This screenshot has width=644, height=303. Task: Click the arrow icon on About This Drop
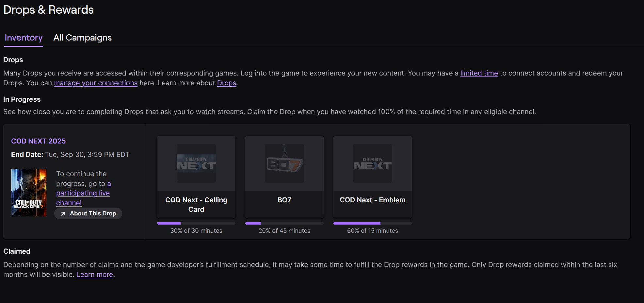click(63, 214)
